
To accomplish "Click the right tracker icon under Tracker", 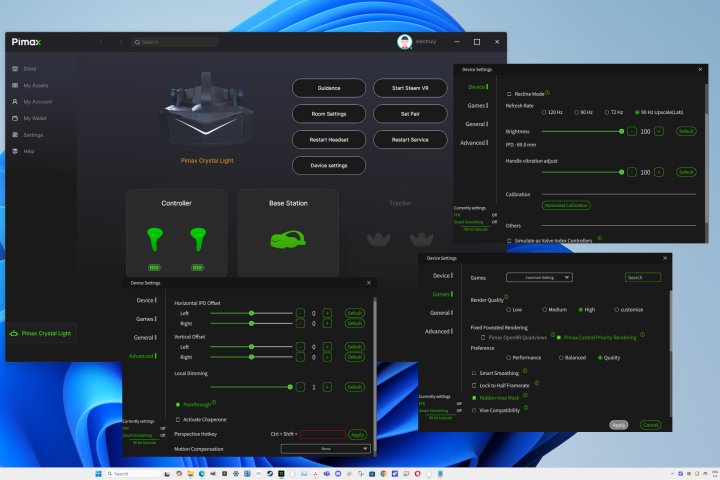I will coord(422,239).
